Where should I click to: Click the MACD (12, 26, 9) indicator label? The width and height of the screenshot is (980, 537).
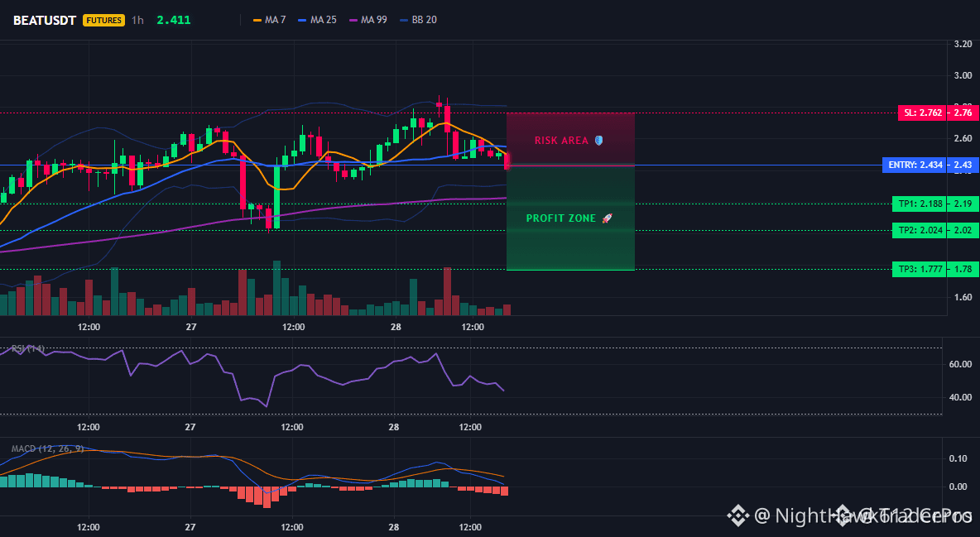(x=47, y=448)
